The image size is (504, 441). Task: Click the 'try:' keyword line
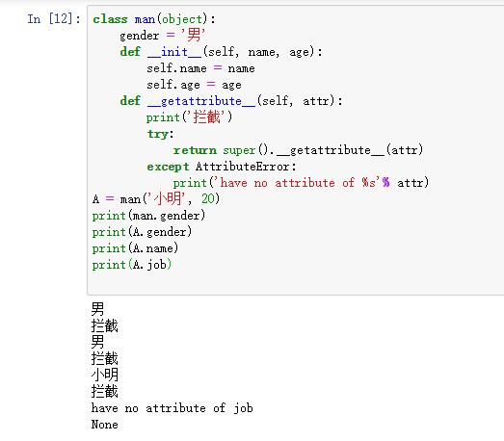160,134
